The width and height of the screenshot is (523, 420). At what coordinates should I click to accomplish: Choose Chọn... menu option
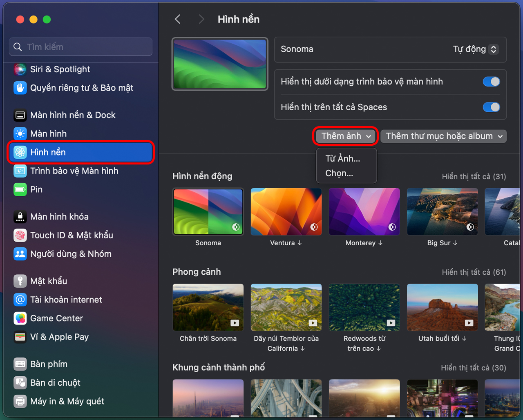[339, 173]
